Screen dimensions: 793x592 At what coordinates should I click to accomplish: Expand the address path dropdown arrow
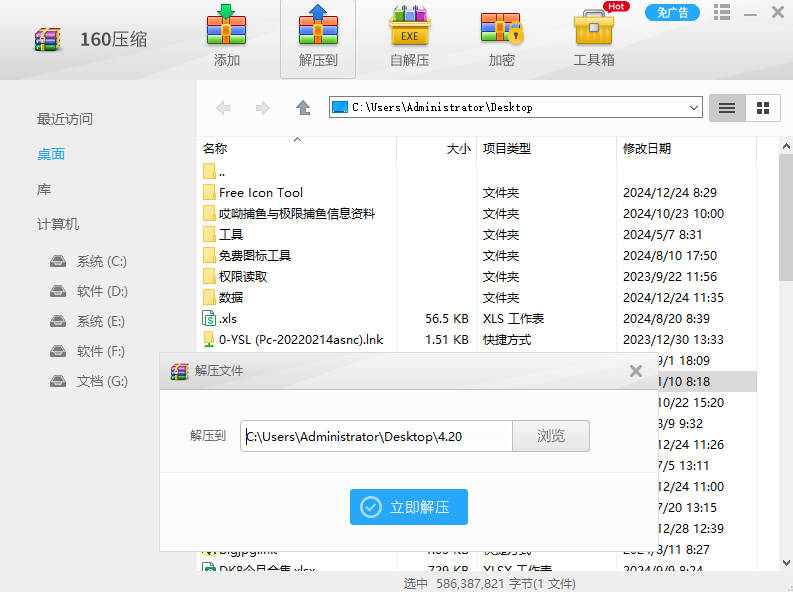tap(694, 108)
